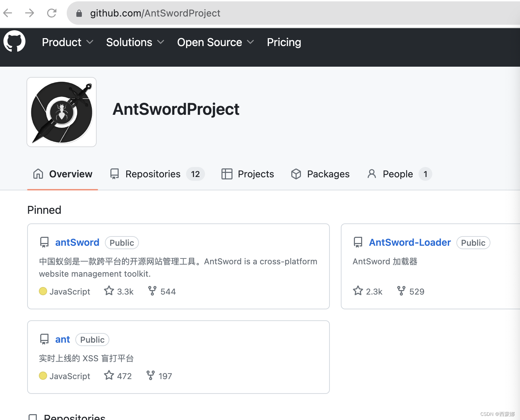Viewport: 520px width, 420px height.
Task: Click the fork icon for ant 197
Action: coord(150,375)
